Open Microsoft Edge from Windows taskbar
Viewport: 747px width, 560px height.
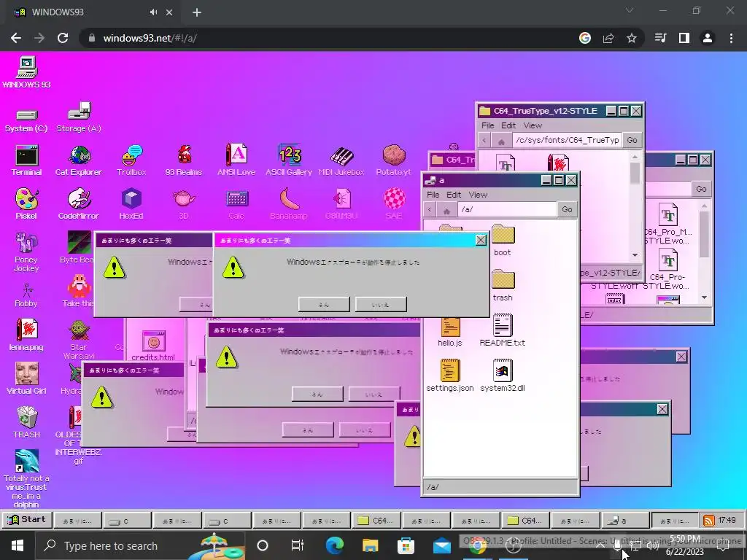334,545
